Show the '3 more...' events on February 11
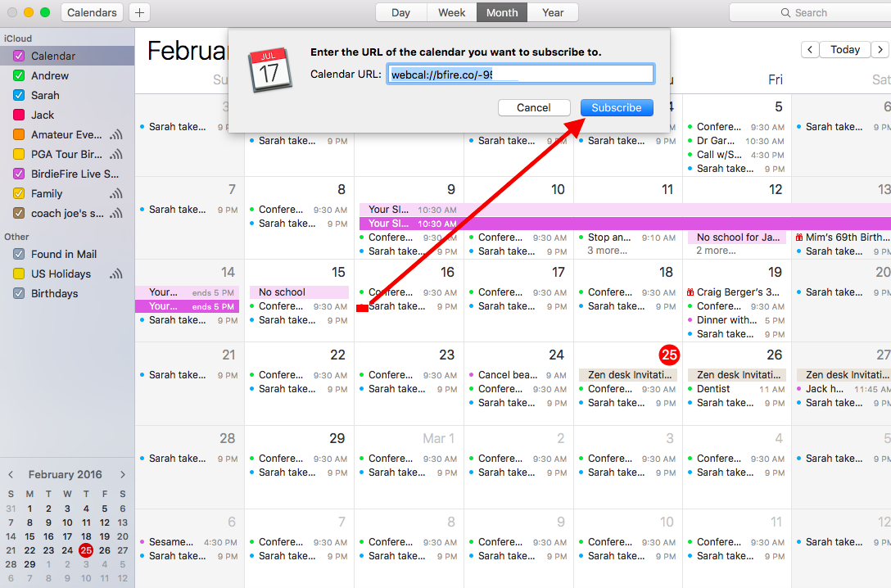The height and width of the screenshot is (588, 891). tap(607, 251)
